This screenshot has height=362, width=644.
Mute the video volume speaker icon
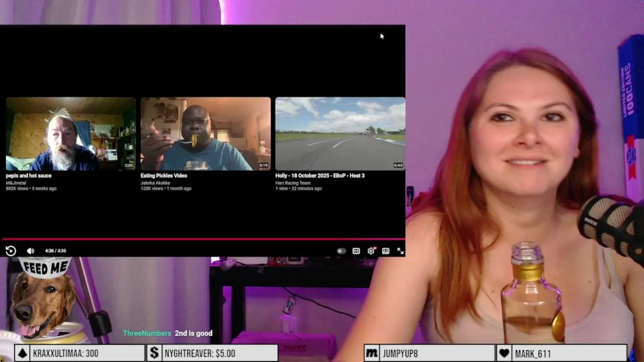[x=30, y=250]
